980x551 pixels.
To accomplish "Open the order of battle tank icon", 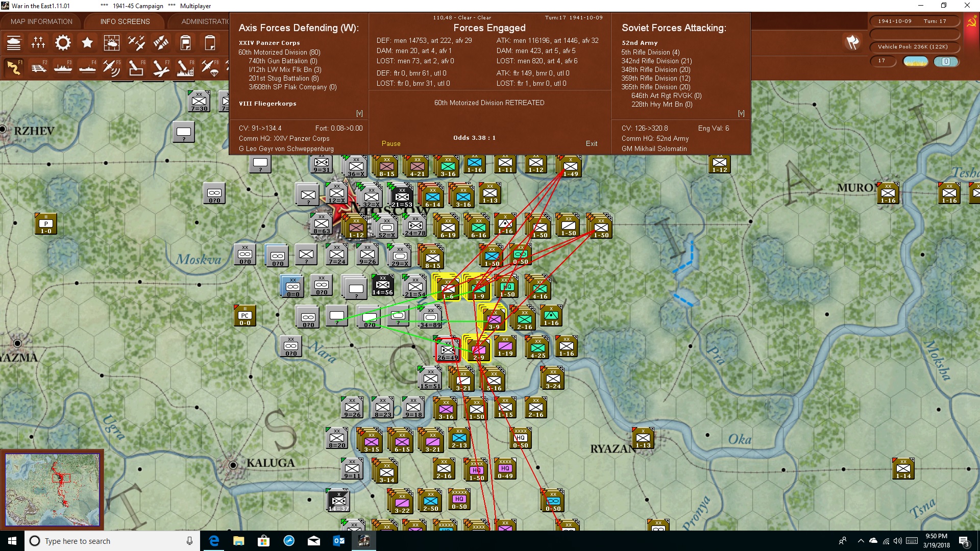I will tap(14, 43).
